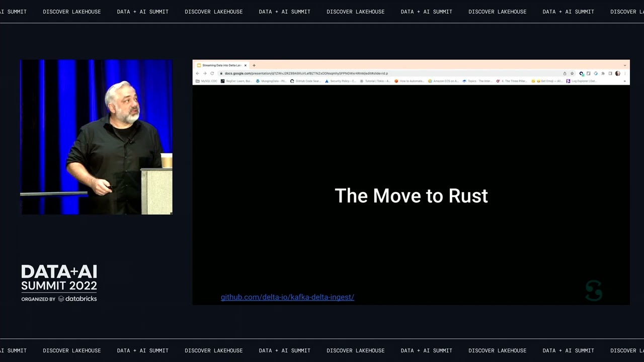
Task: Click the first extension icon after star
Action: coord(581,73)
